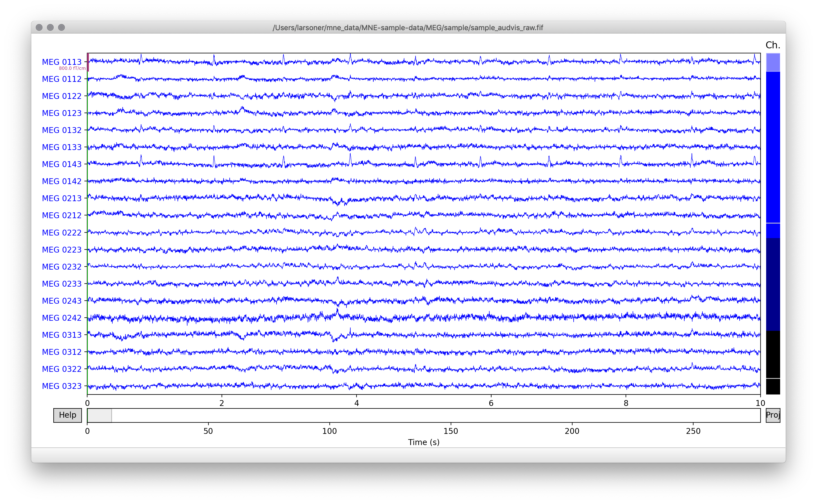Jump to 100 s on horizontal time scrollbar
The image size is (817, 504).
tap(330, 415)
